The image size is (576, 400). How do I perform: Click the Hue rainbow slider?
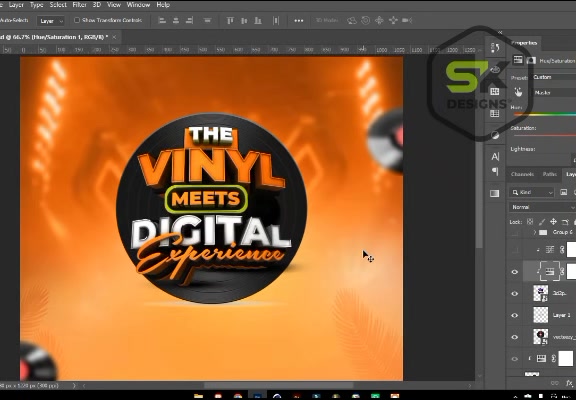[545, 115]
